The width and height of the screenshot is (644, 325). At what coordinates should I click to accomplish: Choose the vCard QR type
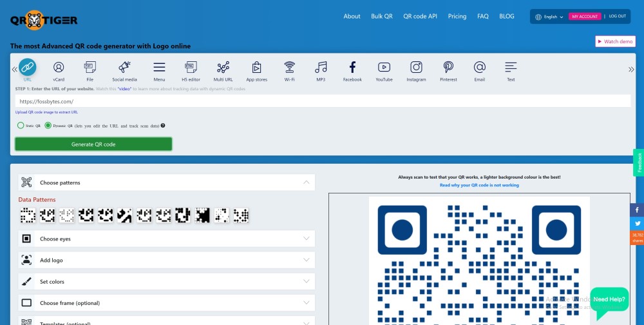[x=59, y=67]
